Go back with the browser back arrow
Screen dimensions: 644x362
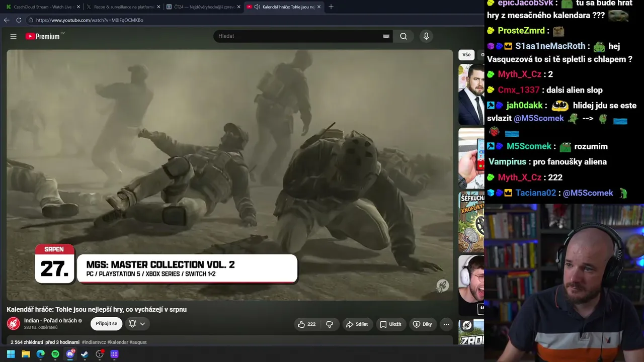pos(7,20)
